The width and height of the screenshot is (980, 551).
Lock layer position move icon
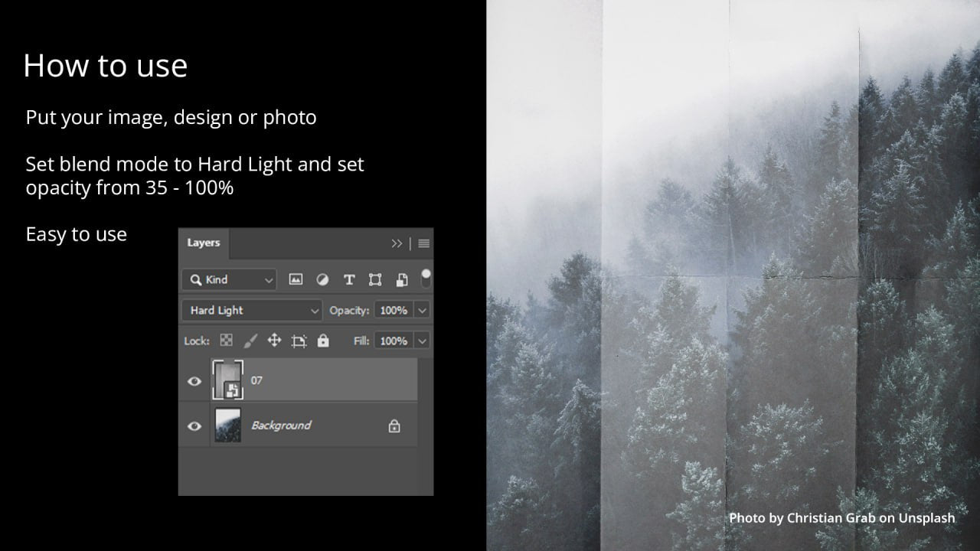click(x=274, y=341)
